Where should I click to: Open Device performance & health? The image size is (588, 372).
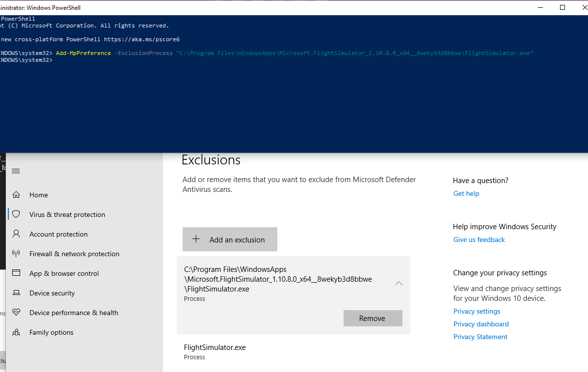[x=74, y=313]
